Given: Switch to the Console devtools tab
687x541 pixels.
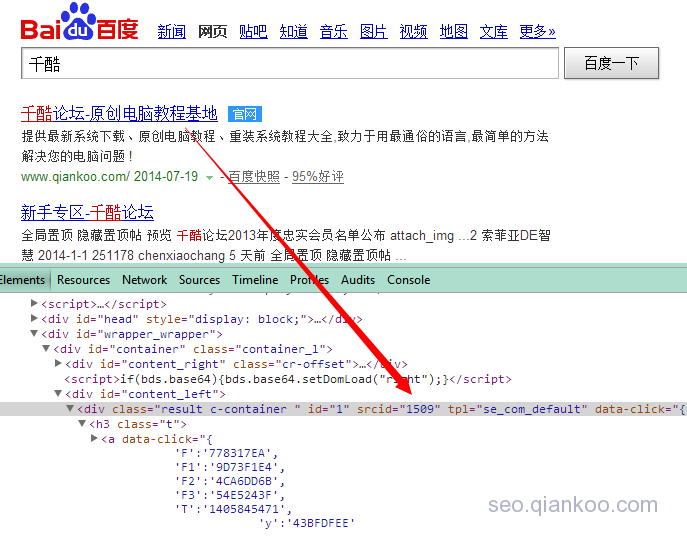Looking at the screenshot, I should (x=408, y=279).
